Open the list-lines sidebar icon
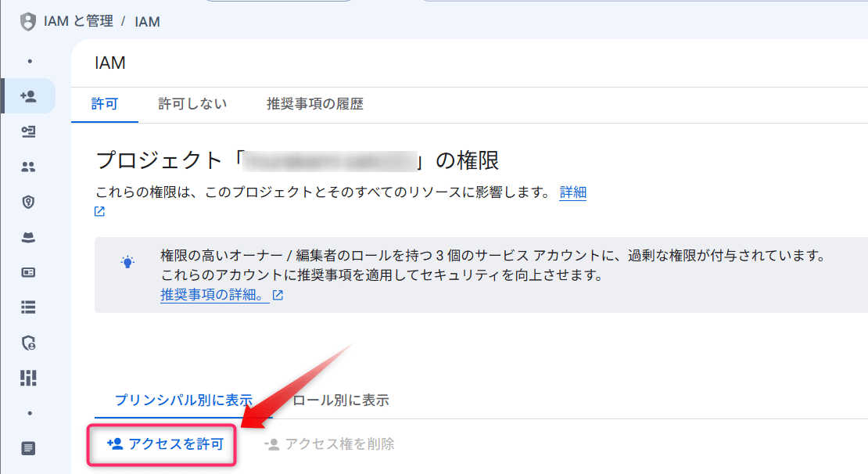This screenshot has width=868, height=474. click(28, 307)
